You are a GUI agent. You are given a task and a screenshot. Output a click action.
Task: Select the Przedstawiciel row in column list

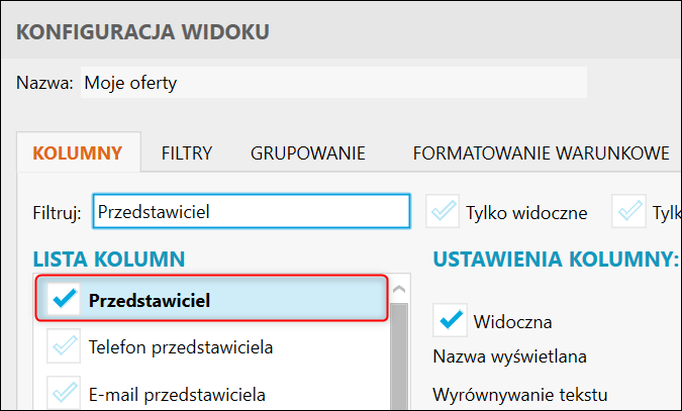(230, 299)
